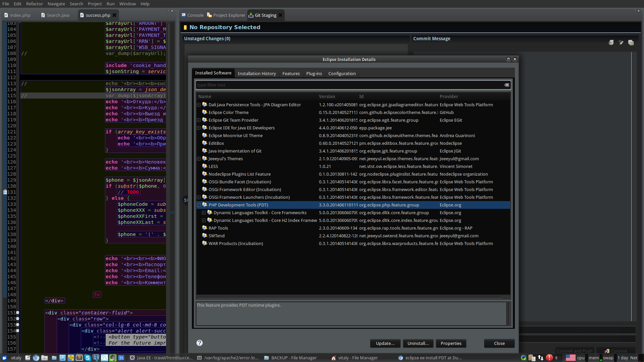Switch to the Search.java editor tab
The width and height of the screenshot is (644, 362).
pyautogui.click(x=55, y=15)
